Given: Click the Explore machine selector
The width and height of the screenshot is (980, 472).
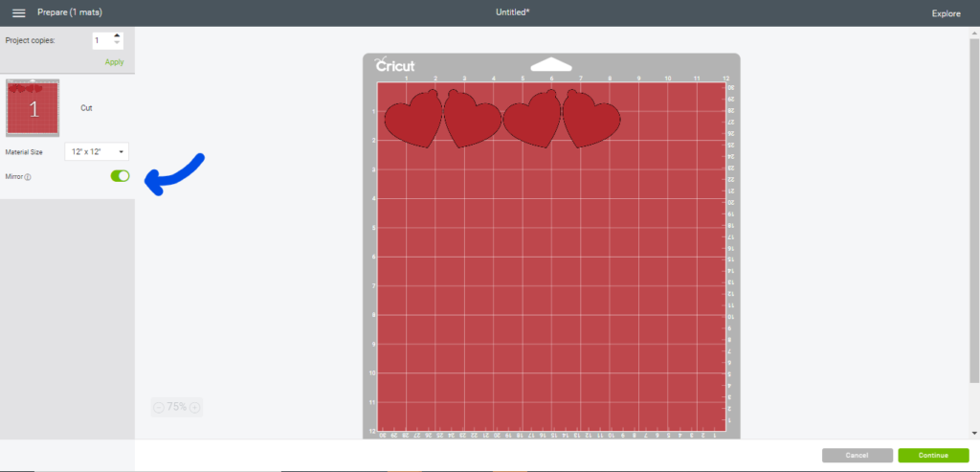Looking at the screenshot, I should pyautogui.click(x=946, y=13).
